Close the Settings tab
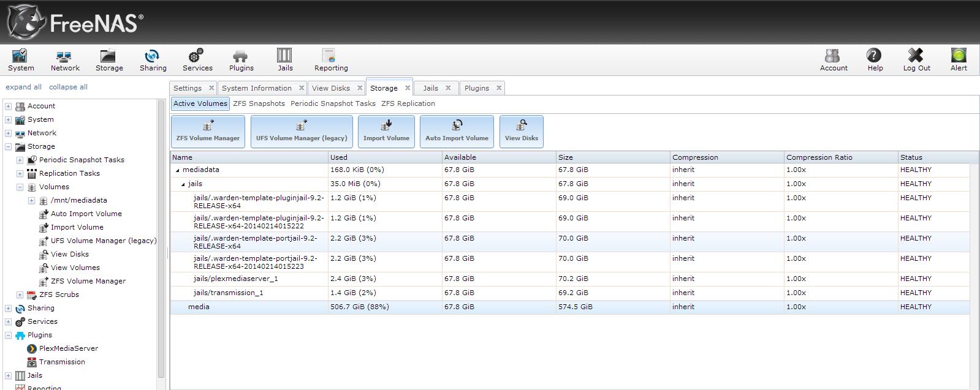Screen dimensions: 980x390 pyautogui.click(x=211, y=88)
